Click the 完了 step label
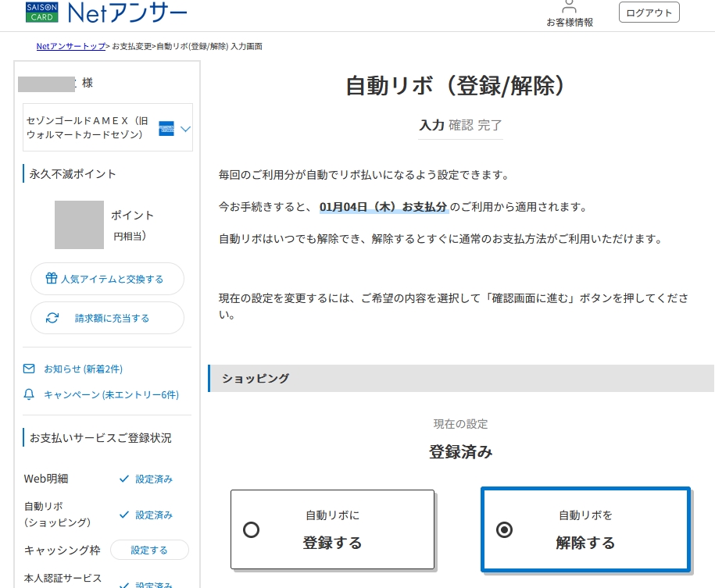Viewport: 715px width, 588px height. pyautogui.click(x=490, y=125)
